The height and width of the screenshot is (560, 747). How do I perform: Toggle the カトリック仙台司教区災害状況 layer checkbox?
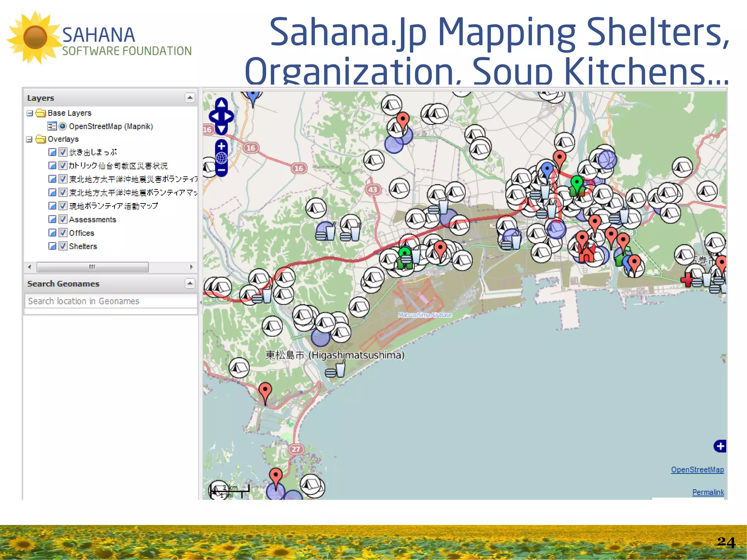(x=63, y=166)
